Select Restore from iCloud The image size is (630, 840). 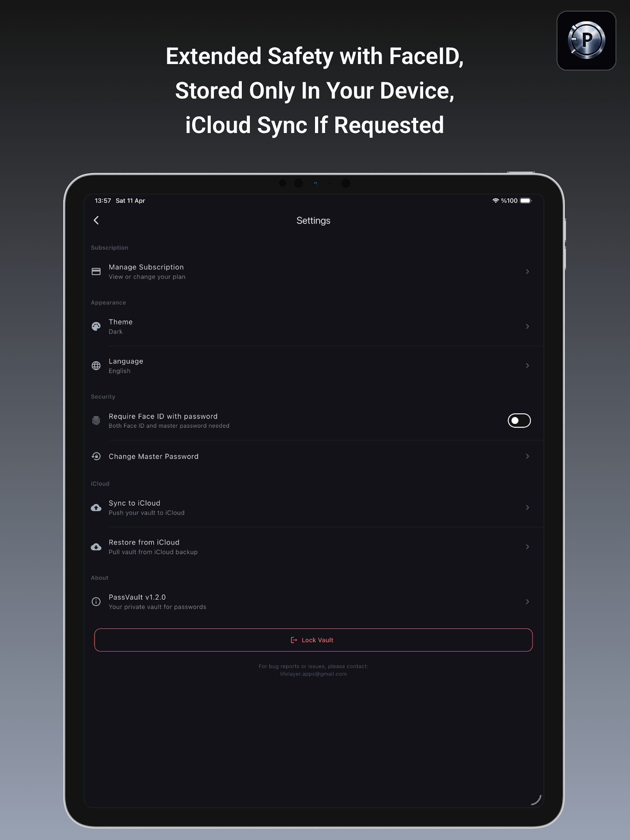pyautogui.click(x=313, y=547)
